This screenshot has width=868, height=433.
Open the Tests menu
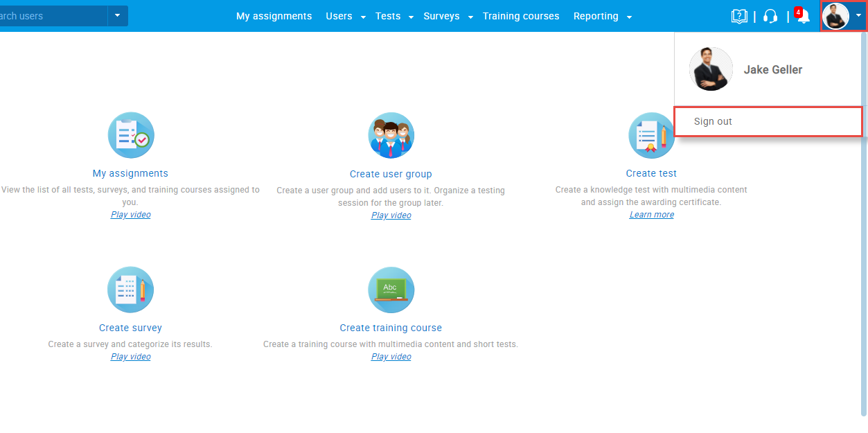(x=388, y=16)
